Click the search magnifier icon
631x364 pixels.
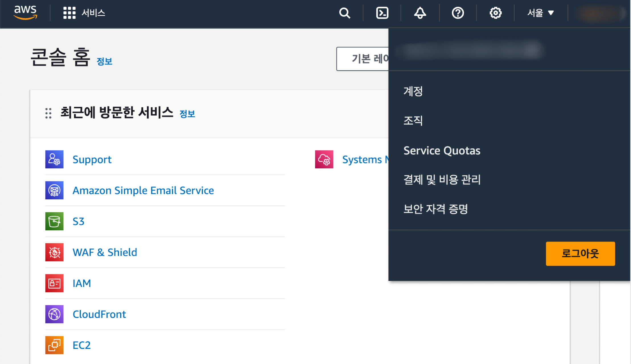click(x=344, y=13)
